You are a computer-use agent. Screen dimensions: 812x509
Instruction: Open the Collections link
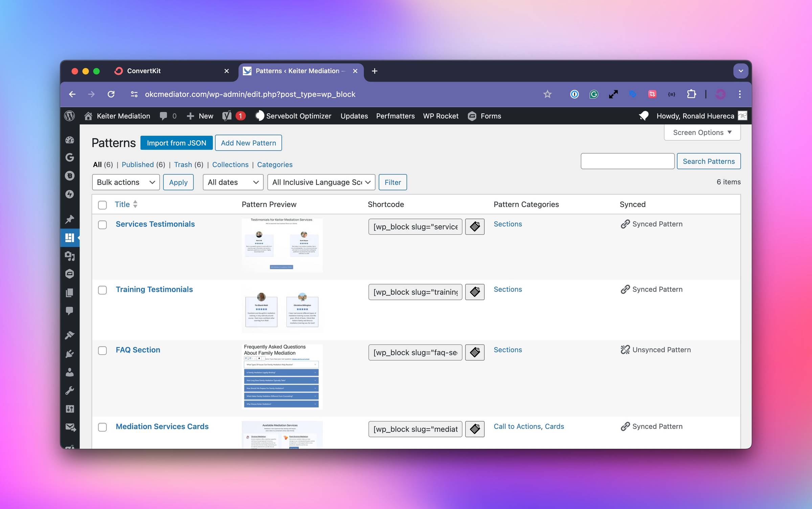[230, 164]
